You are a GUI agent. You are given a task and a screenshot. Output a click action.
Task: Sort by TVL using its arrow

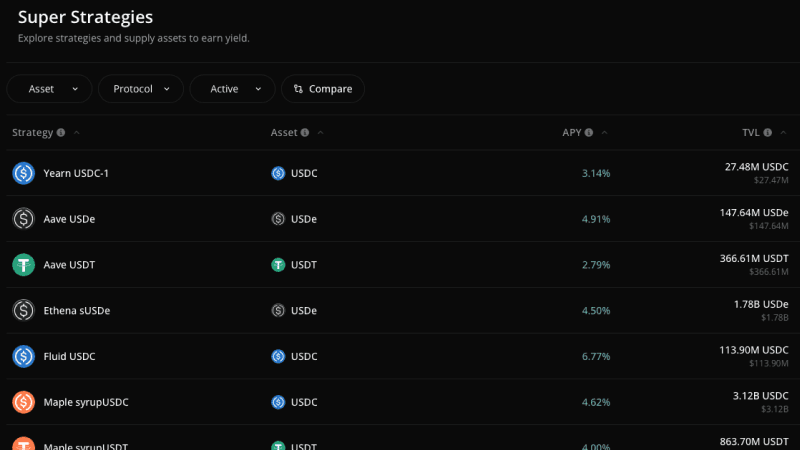click(x=783, y=133)
